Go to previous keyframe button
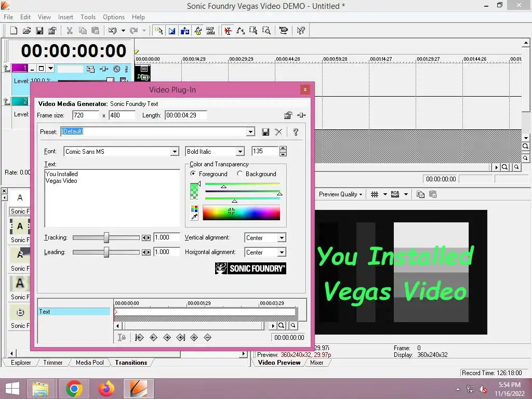Image resolution: width=532 pixels, height=399 pixels. (x=153, y=337)
